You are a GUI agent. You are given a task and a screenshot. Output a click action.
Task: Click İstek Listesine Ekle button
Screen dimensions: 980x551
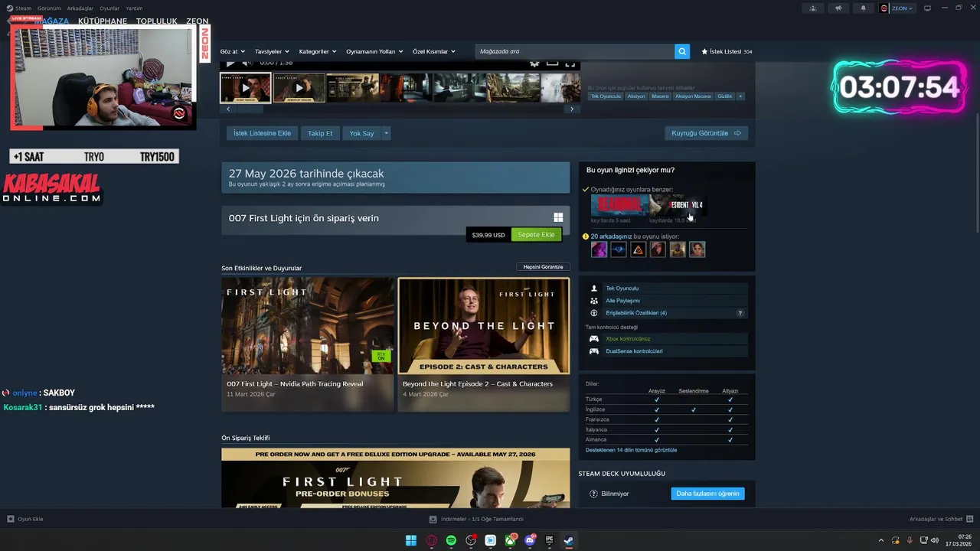(x=262, y=133)
